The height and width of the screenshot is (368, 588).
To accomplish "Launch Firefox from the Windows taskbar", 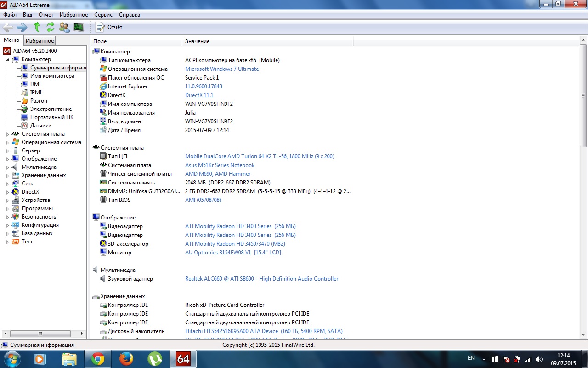I will [126, 358].
